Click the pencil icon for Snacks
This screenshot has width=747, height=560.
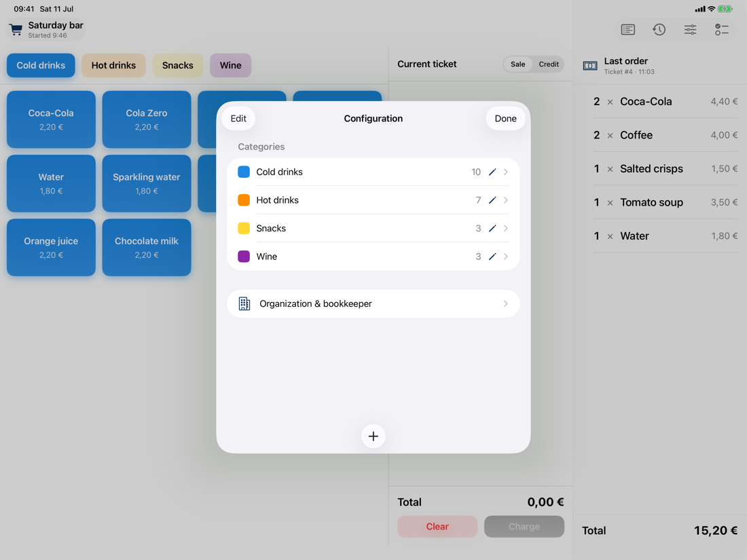point(492,228)
